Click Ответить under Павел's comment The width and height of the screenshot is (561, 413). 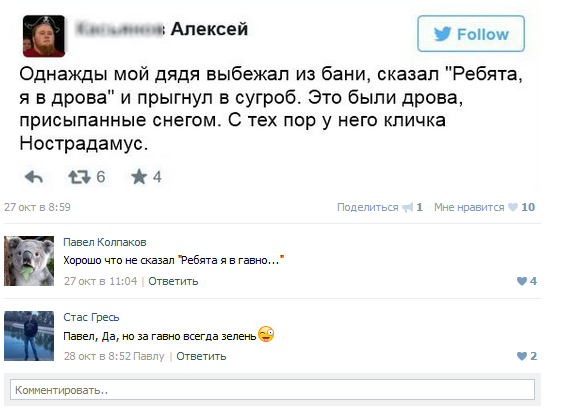[x=173, y=281]
